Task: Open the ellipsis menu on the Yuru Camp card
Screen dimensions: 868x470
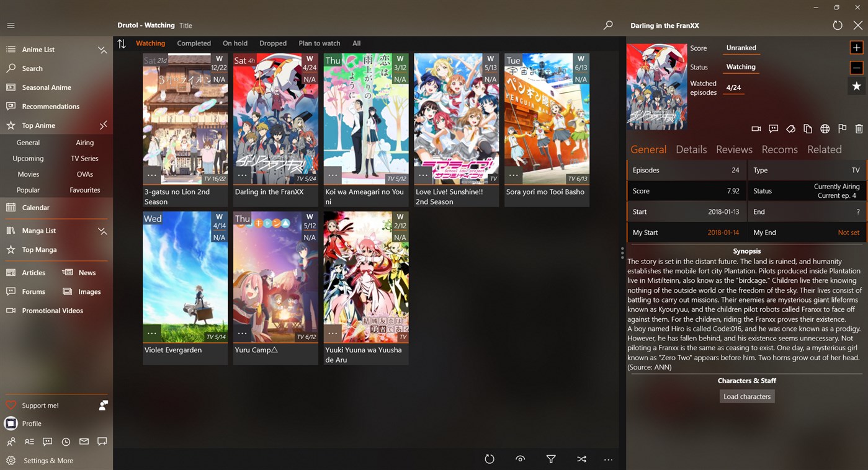Action: point(242,333)
